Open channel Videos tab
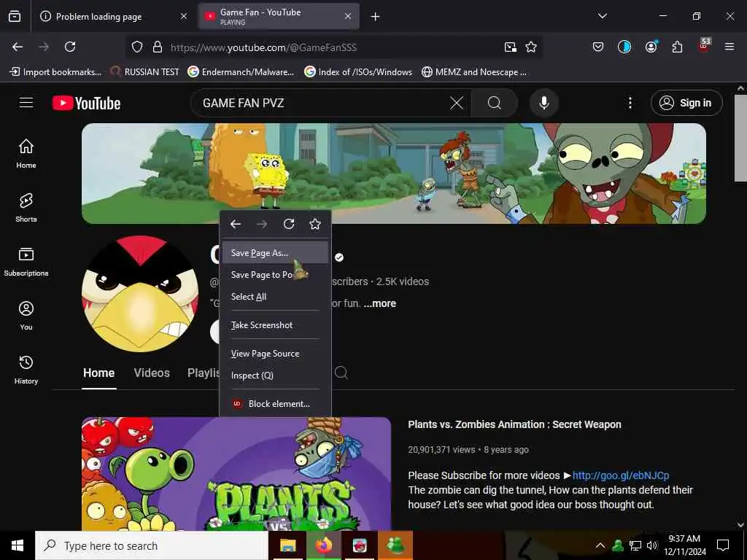 click(x=152, y=373)
